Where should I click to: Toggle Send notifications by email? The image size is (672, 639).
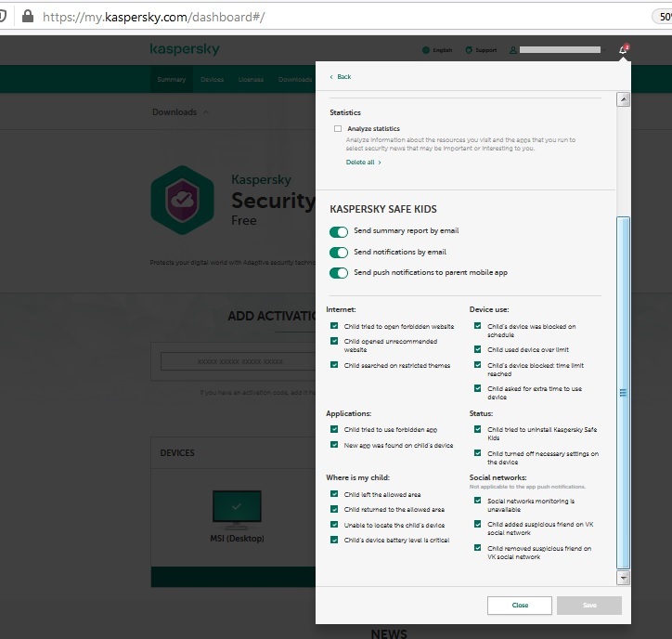pyautogui.click(x=339, y=253)
